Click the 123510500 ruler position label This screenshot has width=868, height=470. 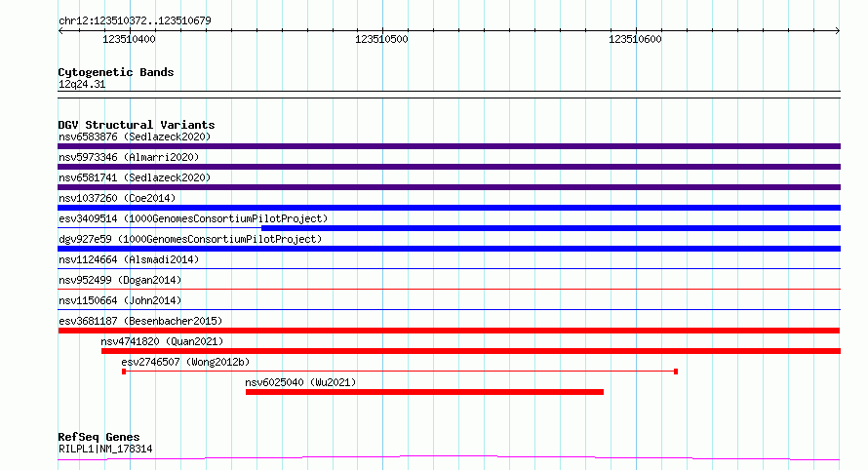pyautogui.click(x=381, y=39)
